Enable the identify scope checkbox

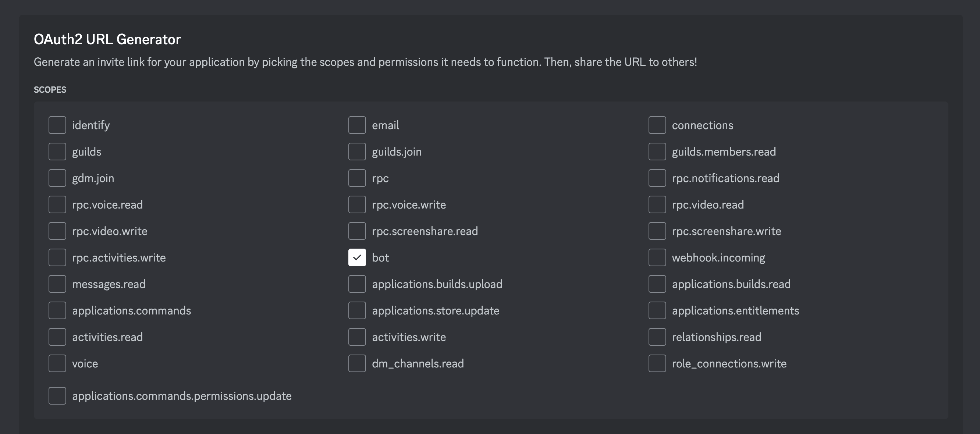[x=57, y=125]
